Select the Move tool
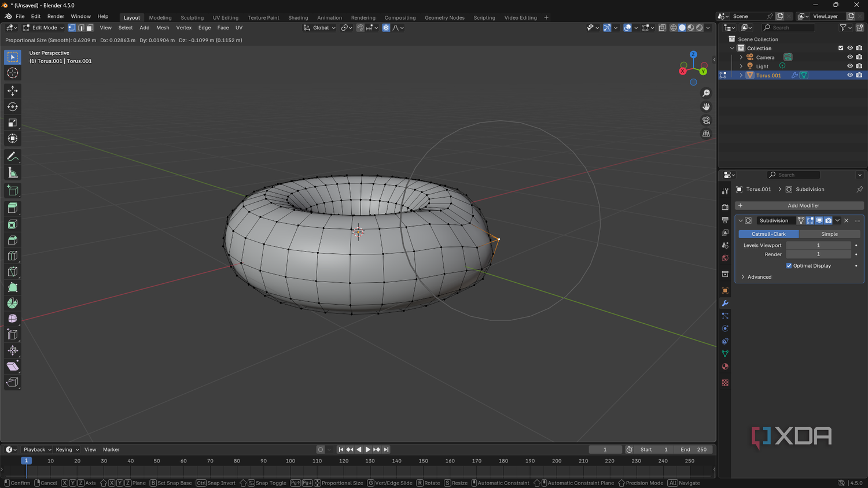Screen dimensions: 868x488 coord(13,91)
